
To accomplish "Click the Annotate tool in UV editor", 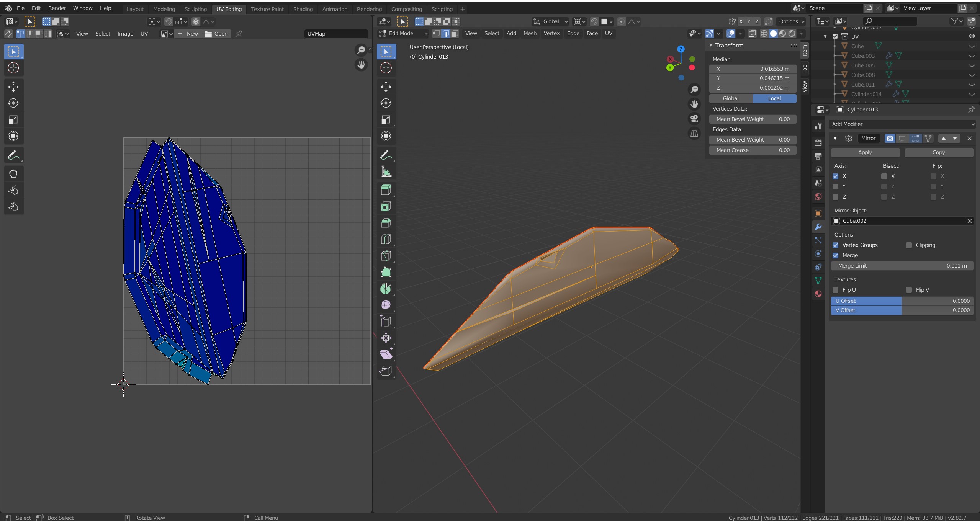I will pos(13,155).
